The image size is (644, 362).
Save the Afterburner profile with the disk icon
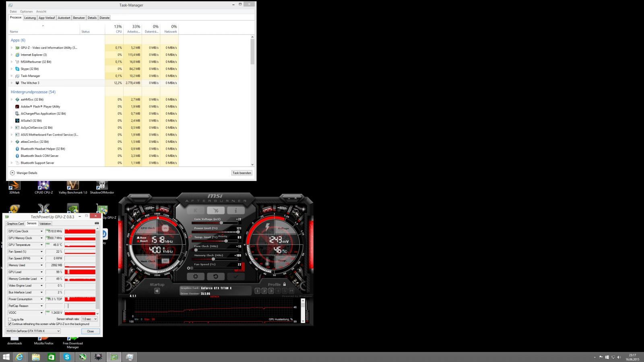pos(291,291)
